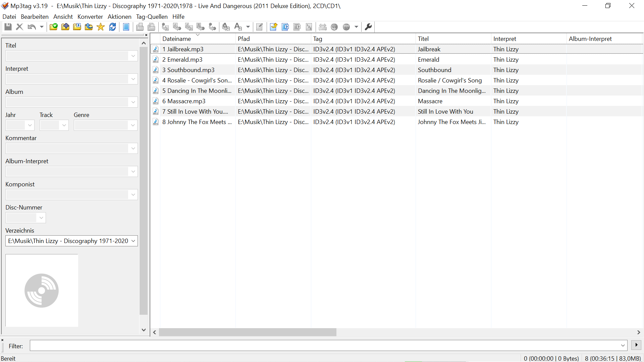Click the blue page with yellow arrow icon
The height and width of the screenshot is (362, 644).
click(273, 27)
